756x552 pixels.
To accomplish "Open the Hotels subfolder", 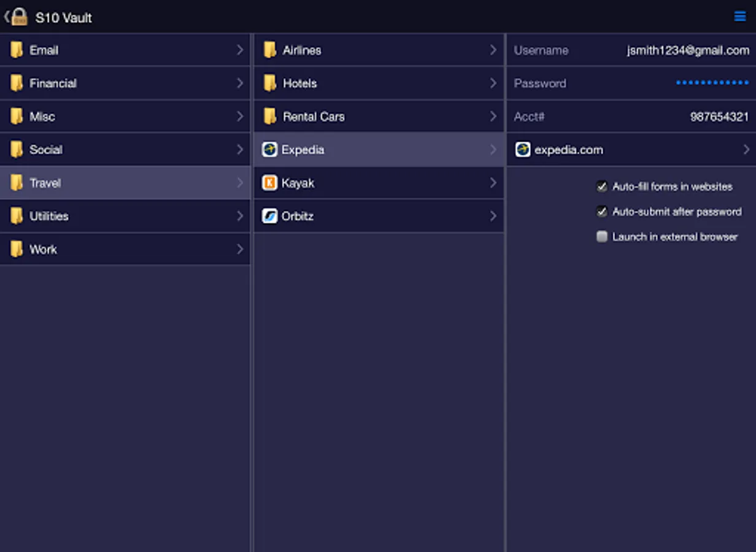I will pyautogui.click(x=379, y=83).
